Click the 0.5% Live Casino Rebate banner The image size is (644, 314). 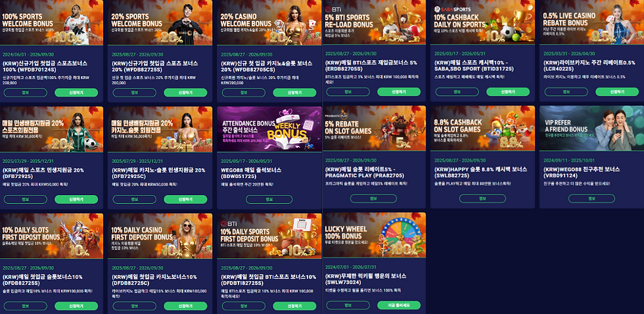[591, 22]
